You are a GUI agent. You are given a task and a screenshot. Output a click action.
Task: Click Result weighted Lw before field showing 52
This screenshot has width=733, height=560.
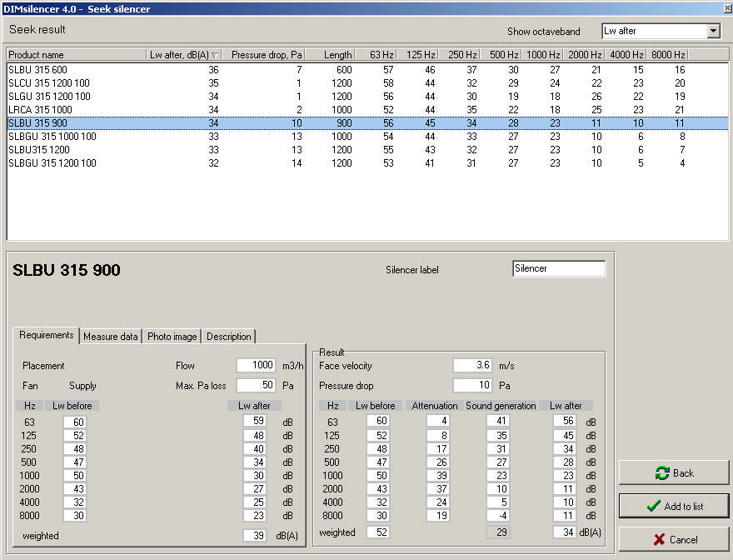point(378,532)
